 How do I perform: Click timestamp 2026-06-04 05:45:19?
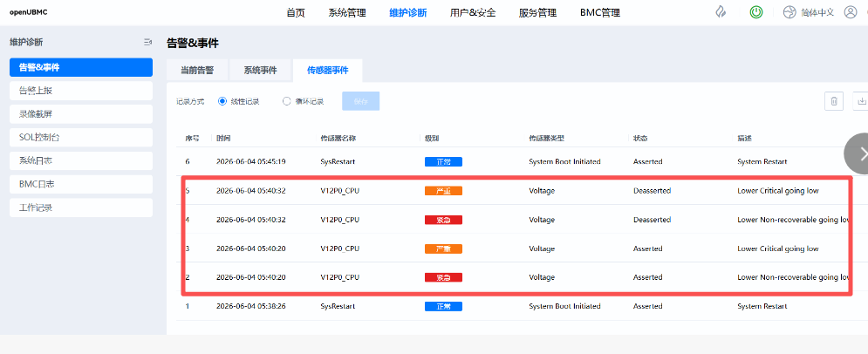[x=250, y=162]
